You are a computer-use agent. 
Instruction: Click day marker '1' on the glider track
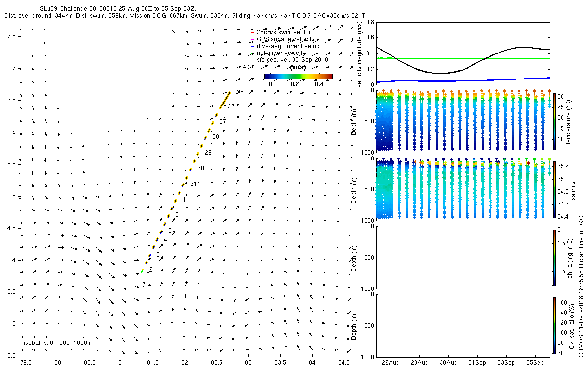tap(184, 200)
